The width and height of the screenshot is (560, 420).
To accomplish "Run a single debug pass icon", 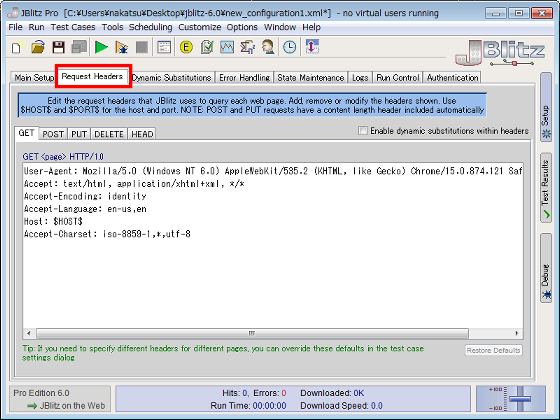I will (x=121, y=47).
